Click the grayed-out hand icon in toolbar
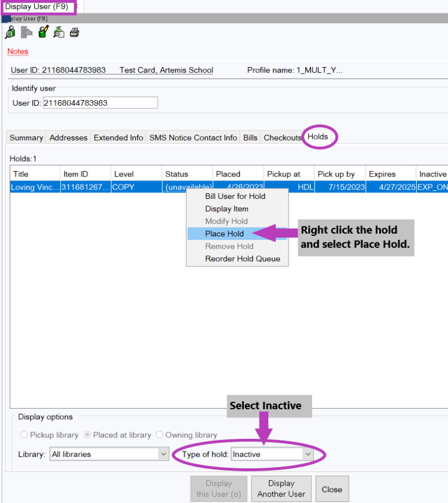The height and width of the screenshot is (503, 448). point(27,33)
